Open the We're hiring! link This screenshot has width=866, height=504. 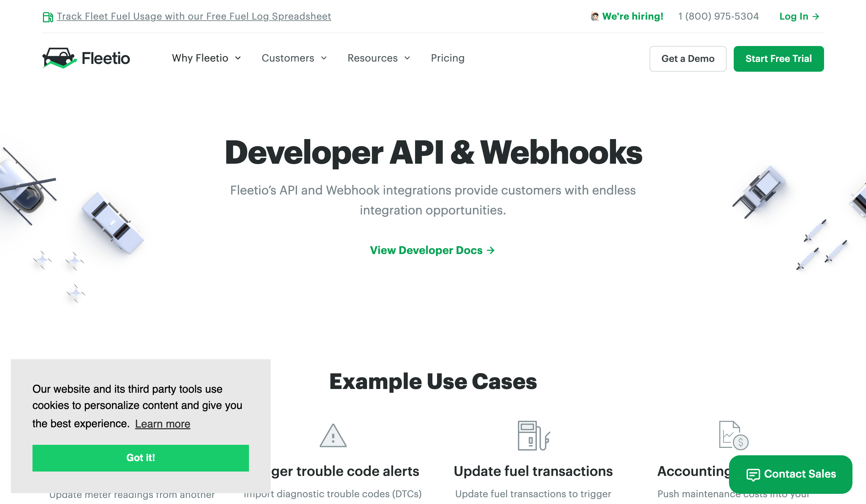click(x=633, y=16)
